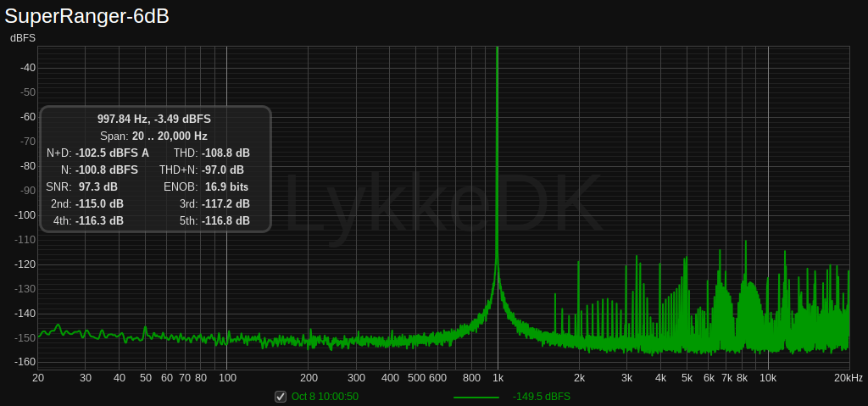
Task: Toggle the Oct 8 10:00:50 trace checkbox
Action: (x=281, y=397)
